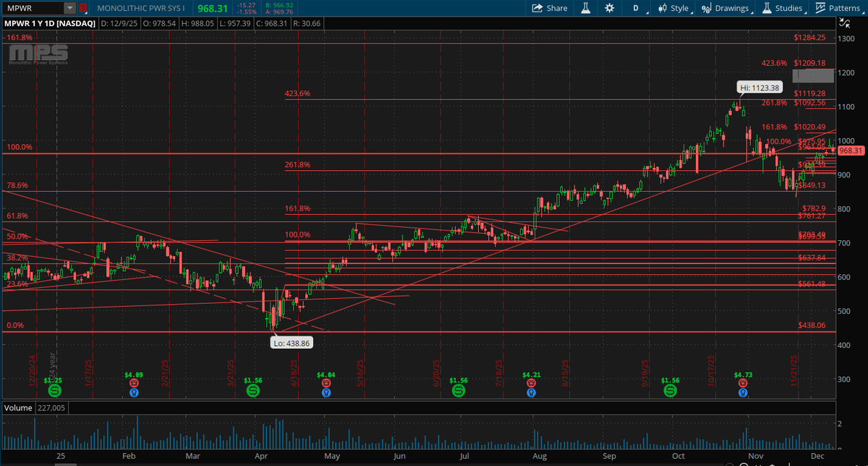
Task: Click the $1209.18 Fibonacci price label
Action: (x=809, y=63)
